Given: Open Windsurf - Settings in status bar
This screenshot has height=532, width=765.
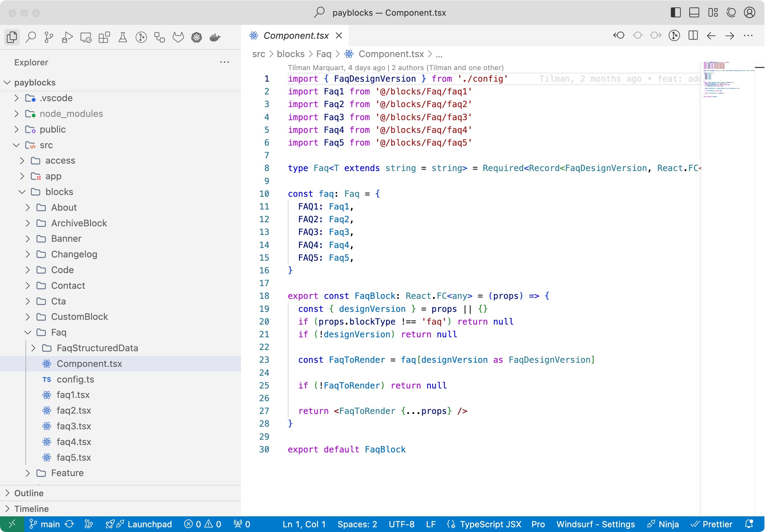Looking at the screenshot, I should point(595,524).
